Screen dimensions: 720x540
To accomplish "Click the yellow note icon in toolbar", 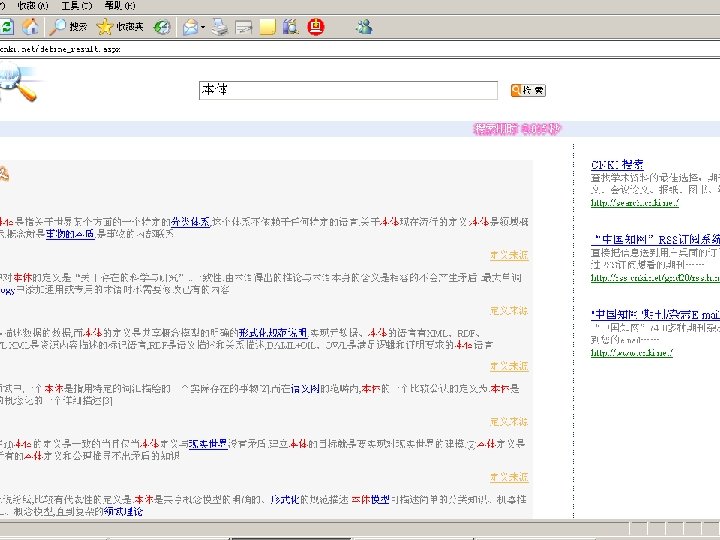I will click(267, 27).
